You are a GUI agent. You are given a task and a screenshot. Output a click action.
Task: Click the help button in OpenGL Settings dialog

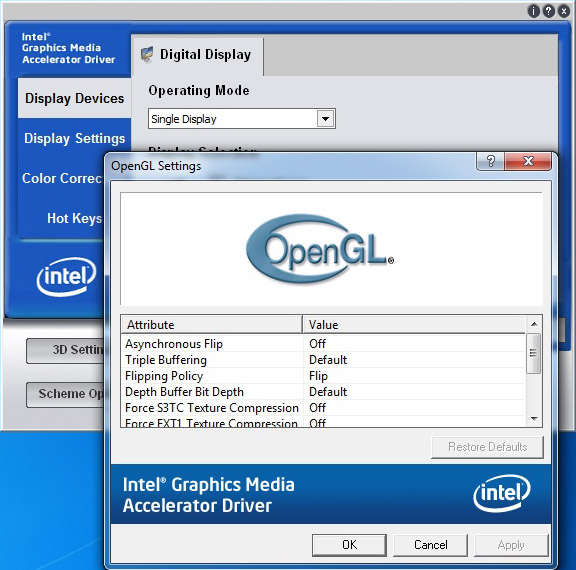pos(490,161)
